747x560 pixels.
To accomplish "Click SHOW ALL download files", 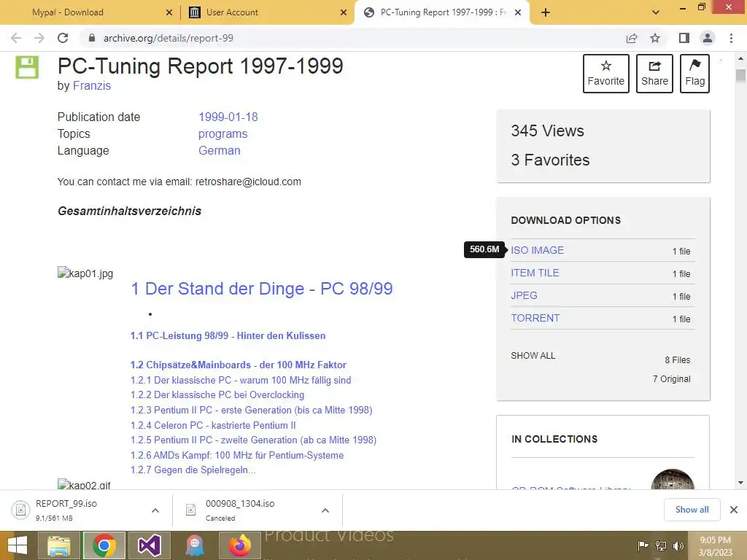I will (533, 356).
